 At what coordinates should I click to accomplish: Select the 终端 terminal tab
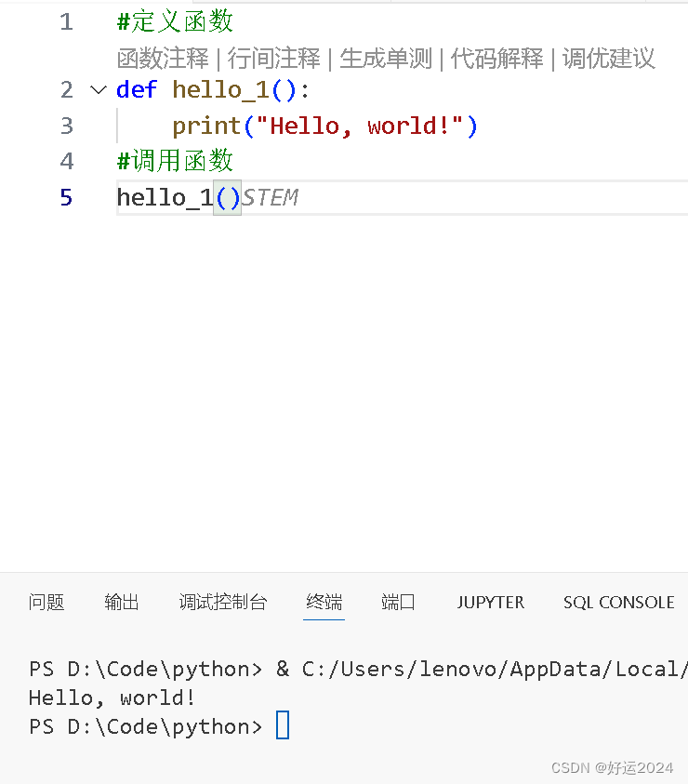pyautogui.click(x=324, y=603)
